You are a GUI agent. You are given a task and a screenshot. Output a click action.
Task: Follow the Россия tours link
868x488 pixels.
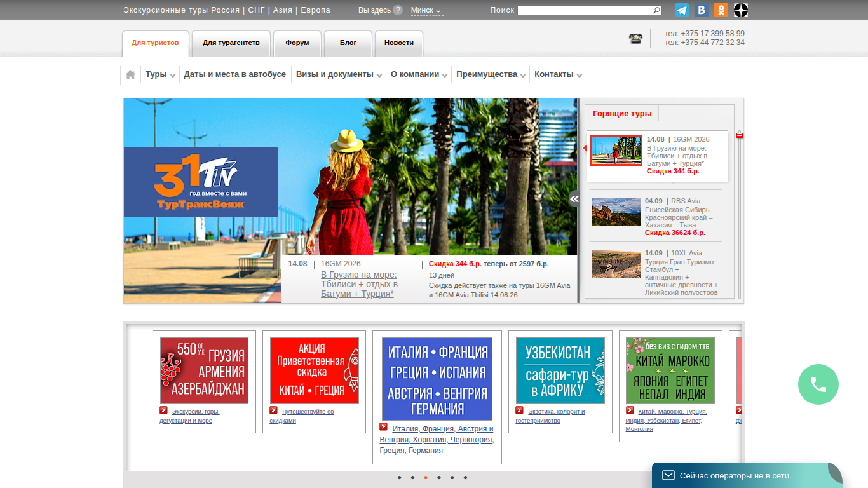[x=225, y=10]
